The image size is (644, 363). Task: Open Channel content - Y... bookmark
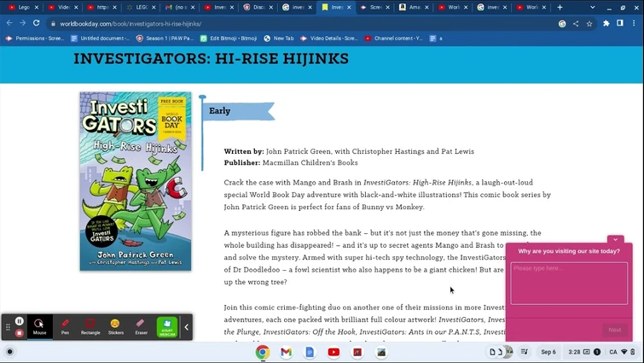(393, 38)
